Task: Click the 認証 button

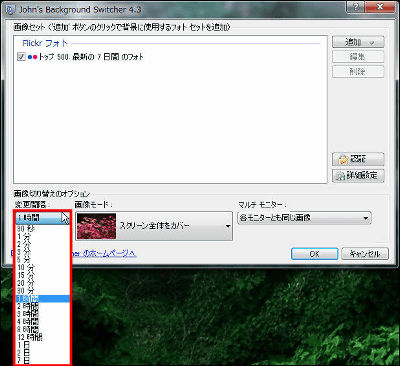Action: point(358,159)
